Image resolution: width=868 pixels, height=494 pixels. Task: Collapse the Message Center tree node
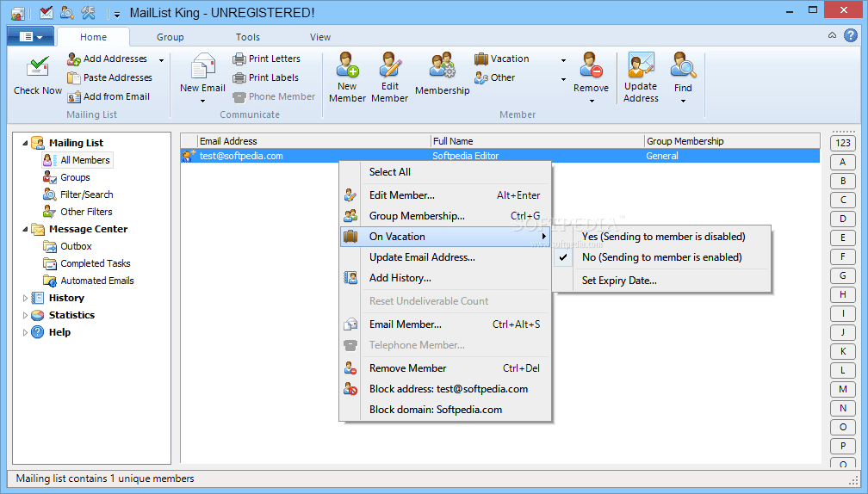click(x=25, y=230)
